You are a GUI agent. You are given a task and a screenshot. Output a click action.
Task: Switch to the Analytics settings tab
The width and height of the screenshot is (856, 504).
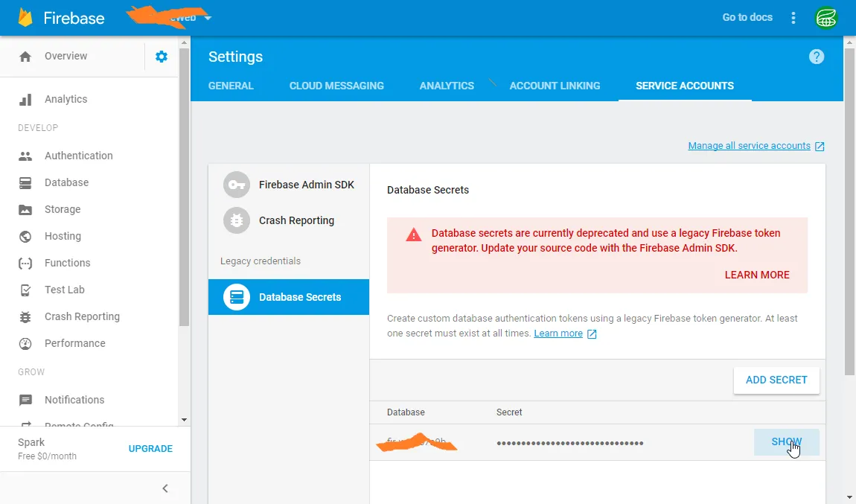pyautogui.click(x=447, y=86)
